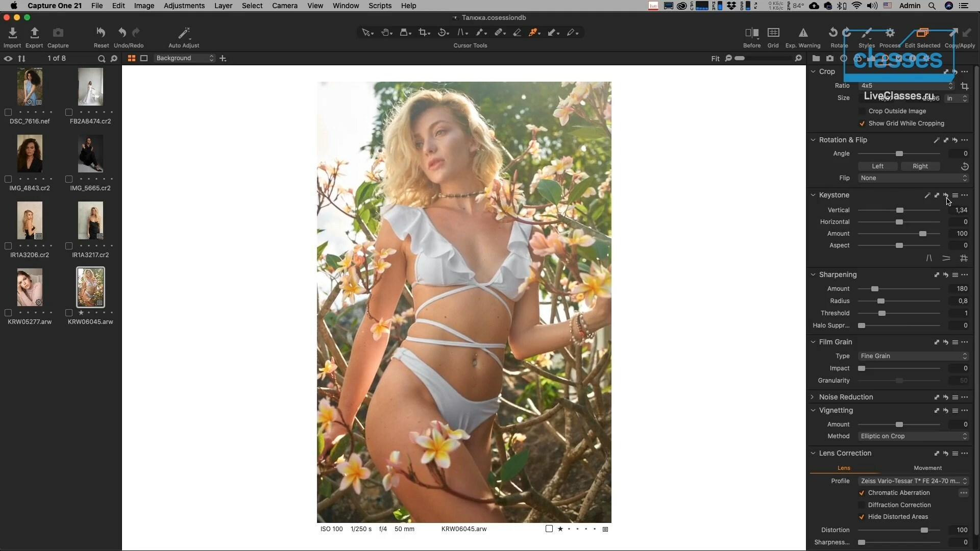Click the Capture camera tool tab icon

click(830, 58)
